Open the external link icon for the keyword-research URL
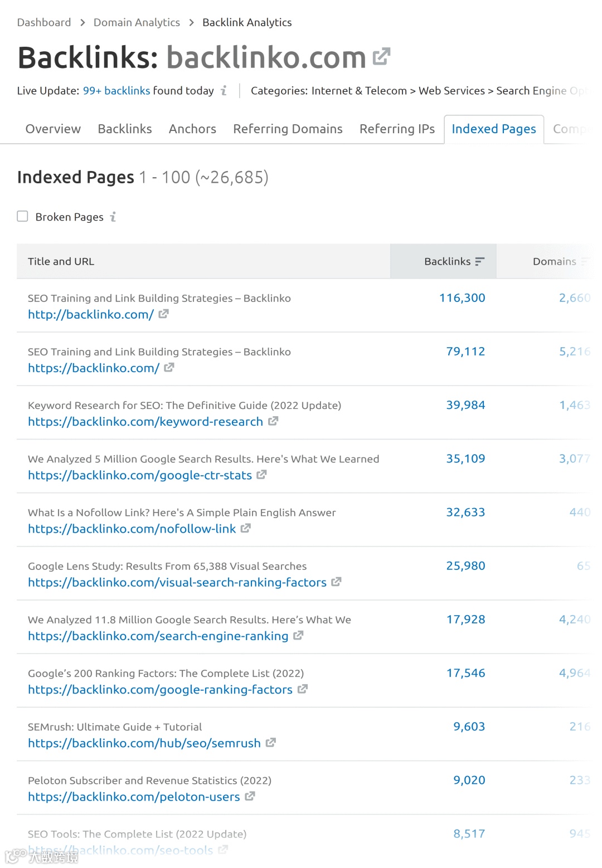 pyautogui.click(x=273, y=421)
